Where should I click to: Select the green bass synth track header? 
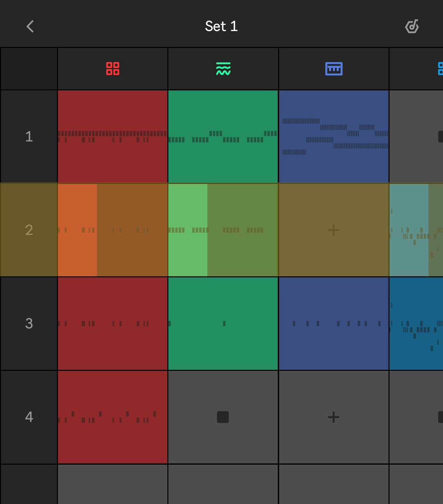click(223, 69)
